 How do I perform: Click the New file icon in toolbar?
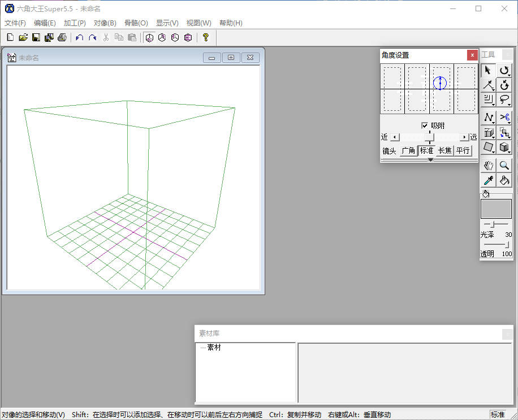tap(10, 37)
